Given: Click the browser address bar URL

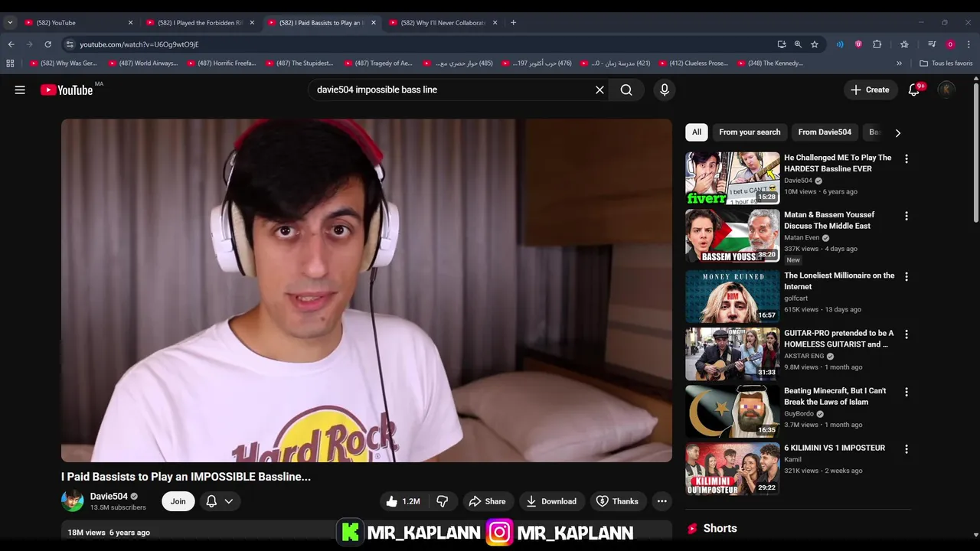Looking at the screenshot, I should click(x=139, y=44).
